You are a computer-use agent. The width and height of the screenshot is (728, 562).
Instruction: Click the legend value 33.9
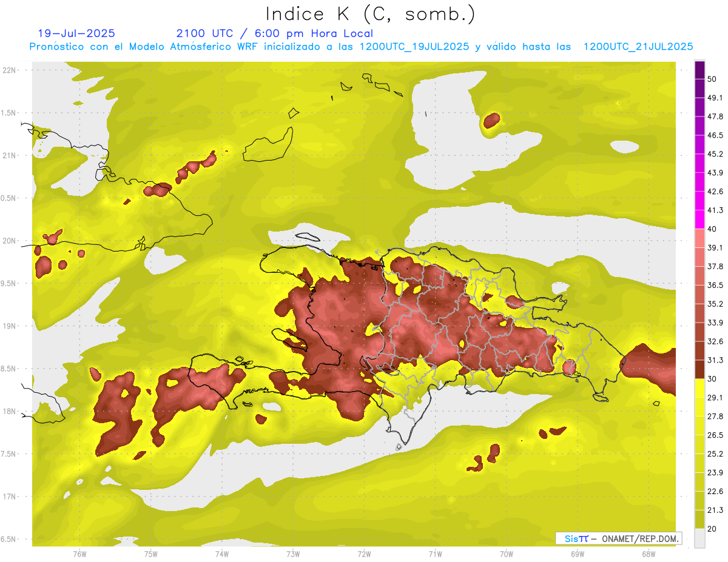point(715,323)
